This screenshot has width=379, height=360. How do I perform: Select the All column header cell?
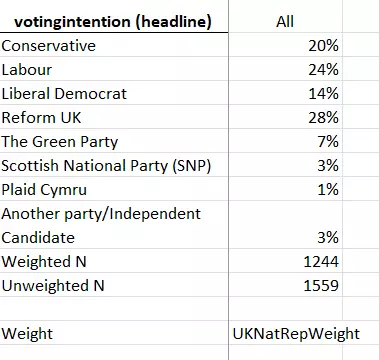tap(285, 22)
